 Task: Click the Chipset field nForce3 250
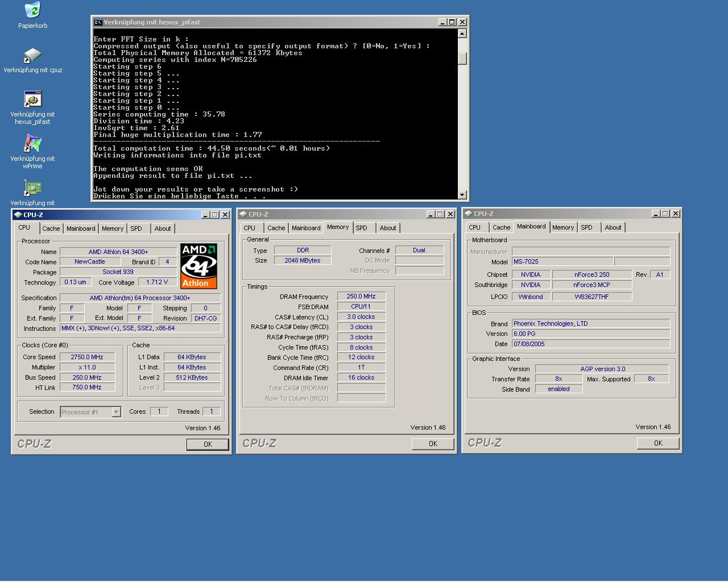(x=591, y=275)
